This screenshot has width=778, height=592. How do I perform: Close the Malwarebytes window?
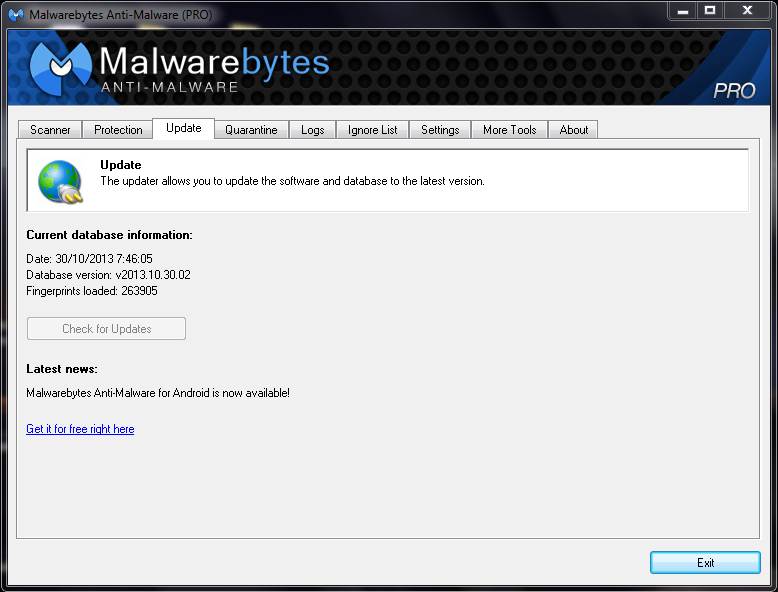(x=747, y=10)
